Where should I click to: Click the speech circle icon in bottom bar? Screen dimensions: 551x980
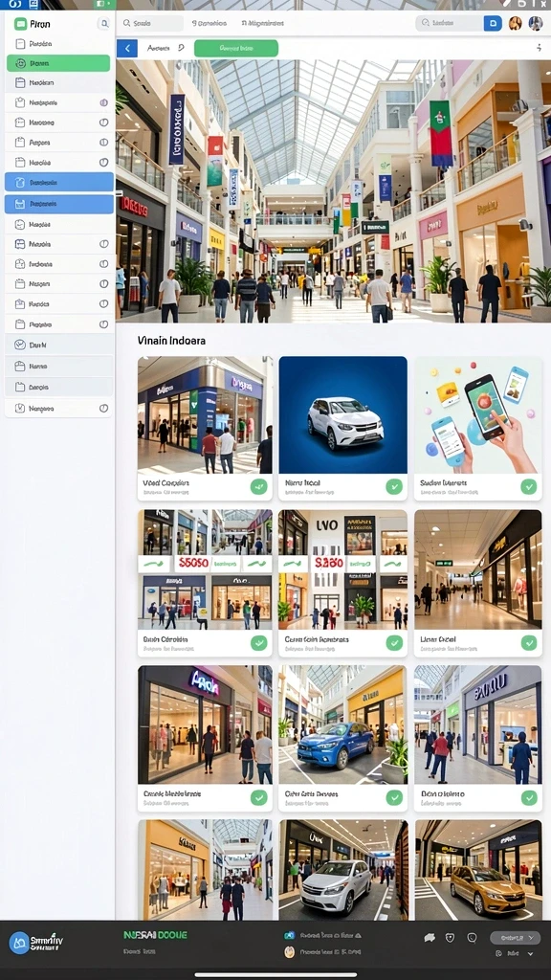tap(472, 938)
